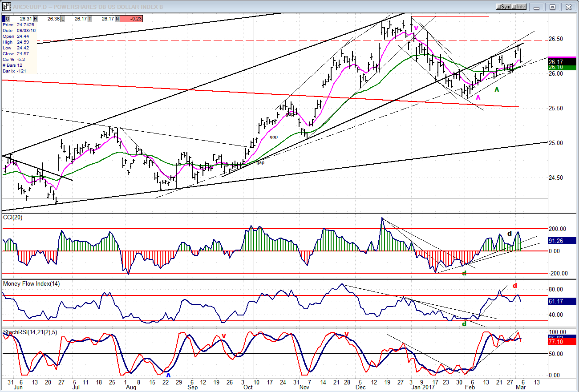Screen dimensions: 579x392
Task: Open the Sym dropdown in title bar
Action: [504, 7]
